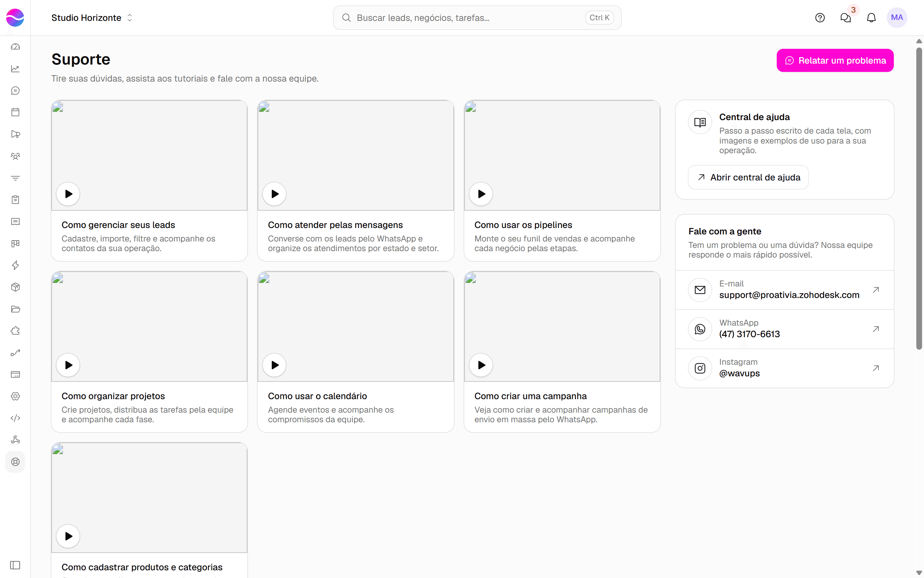Open the puzzle-piece integrations icon
924x578 pixels.
15,331
